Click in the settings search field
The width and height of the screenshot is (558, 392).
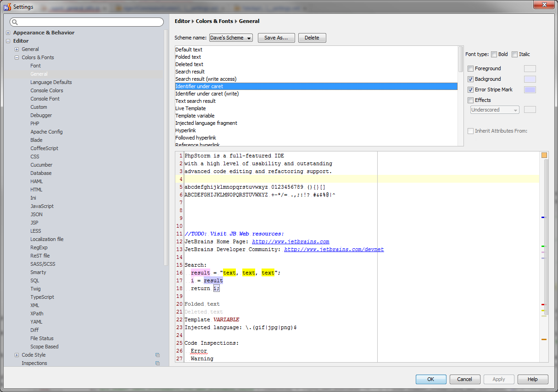point(87,22)
